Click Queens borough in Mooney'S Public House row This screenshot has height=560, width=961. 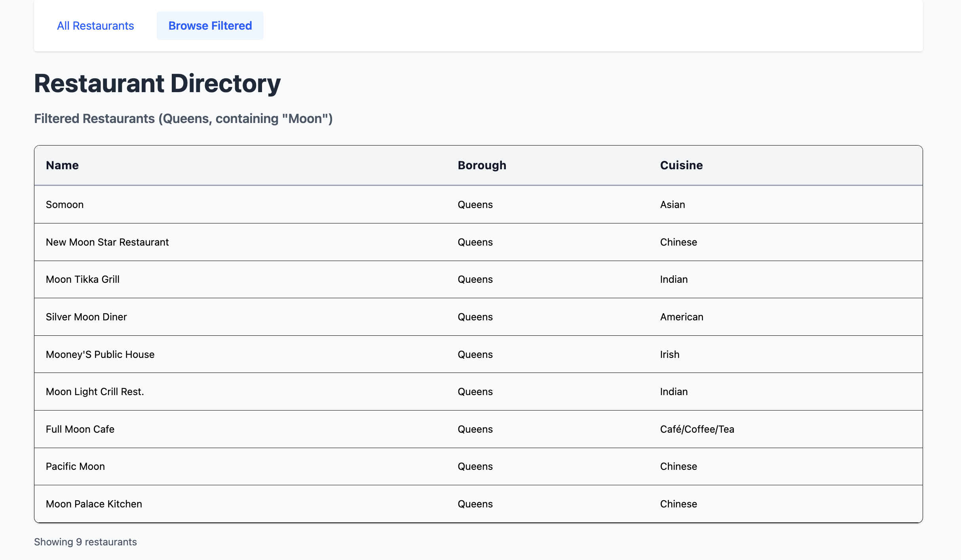[x=475, y=354]
